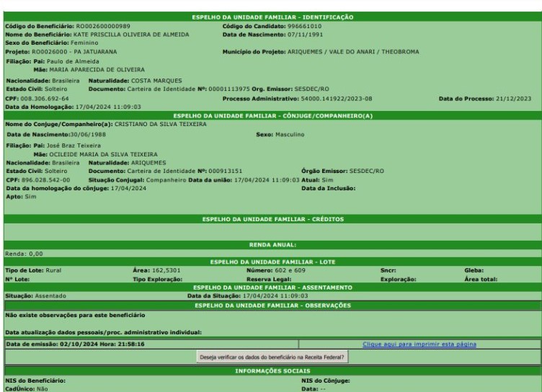The height and width of the screenshot is (392, 542).
Task: Click the Observações section header
Action: click(x=272, y=306)
